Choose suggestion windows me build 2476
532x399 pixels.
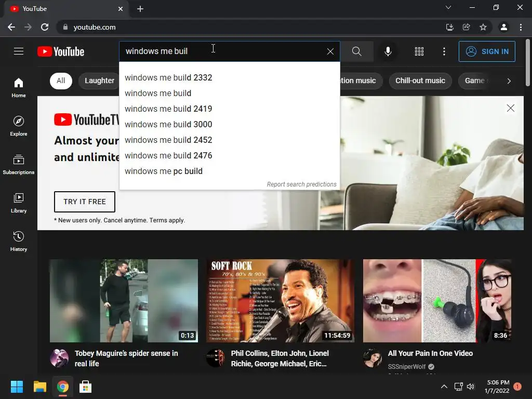[x=229, y=155]
